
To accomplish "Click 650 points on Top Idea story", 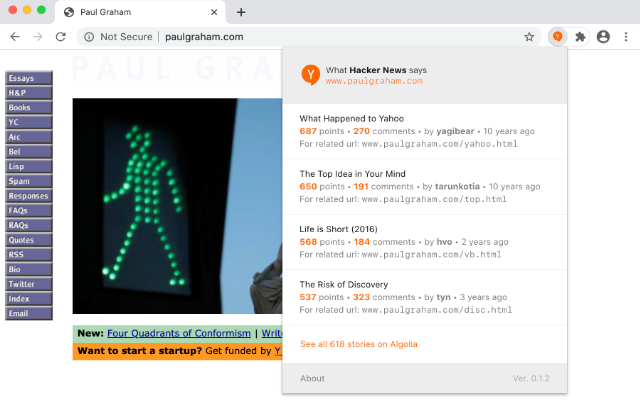I will click(322, 187).
